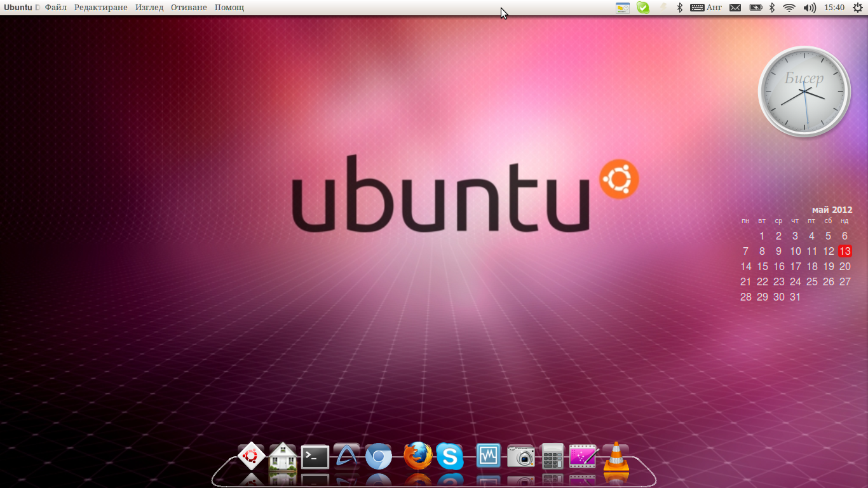Select date 16 in the calendar widget
868x488 pixels.
(x=778, y=266)
